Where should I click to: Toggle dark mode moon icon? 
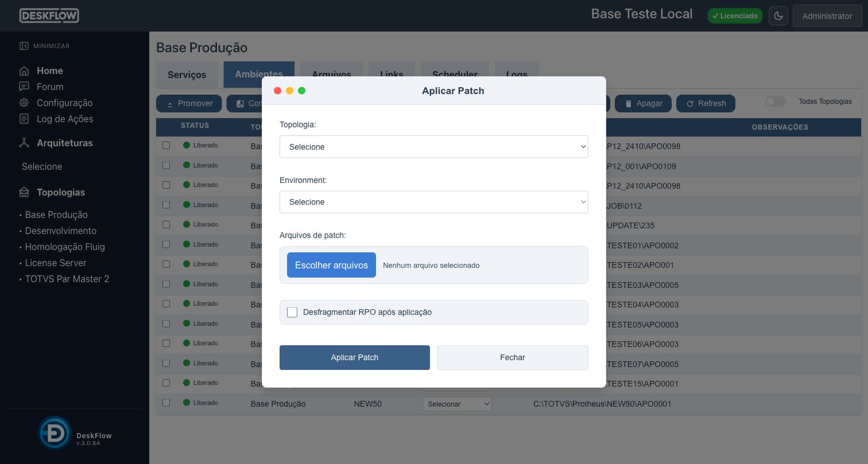click(778, 16)
